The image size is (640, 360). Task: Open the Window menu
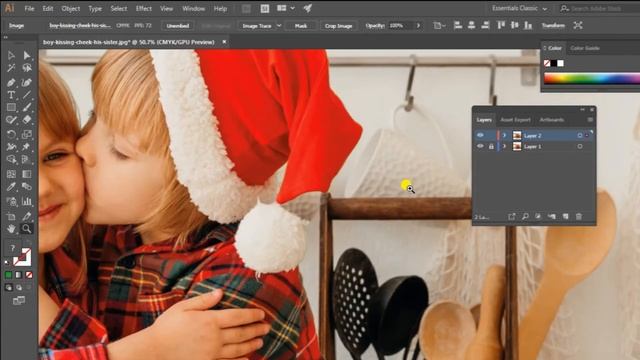coord(193,8)
